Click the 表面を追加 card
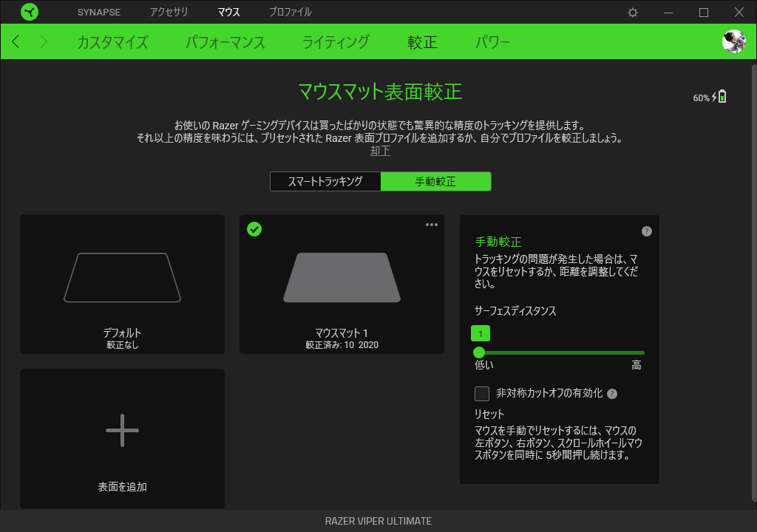The height and width of the screenshot is (532, 757). [x=122, y=439]
